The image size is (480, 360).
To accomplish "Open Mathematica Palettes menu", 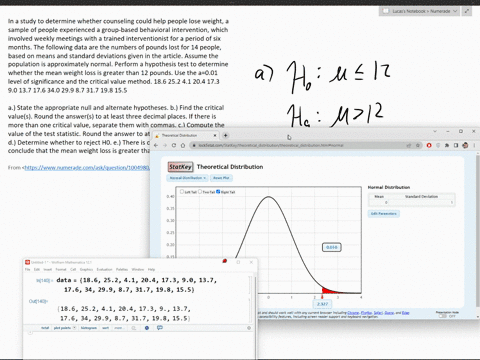I will tap(122, 269).
